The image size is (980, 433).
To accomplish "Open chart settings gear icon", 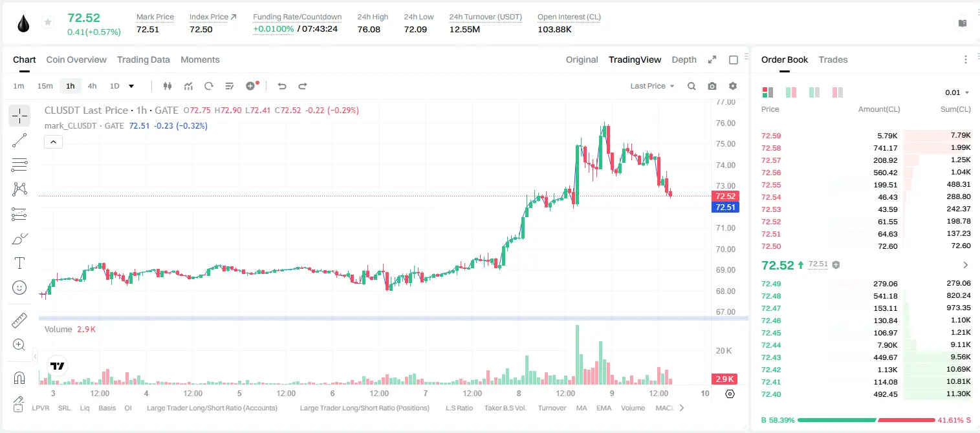I will pos(733,86).
